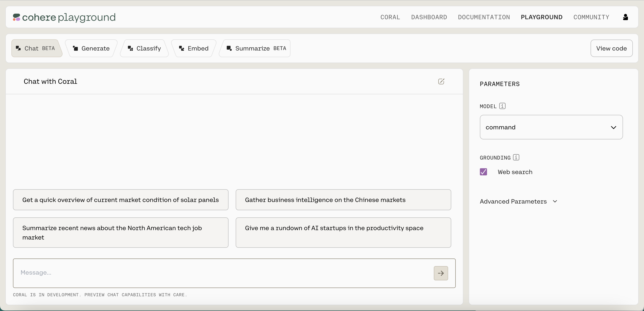Select the solar panels market prompt suggestion

point(121,200)
